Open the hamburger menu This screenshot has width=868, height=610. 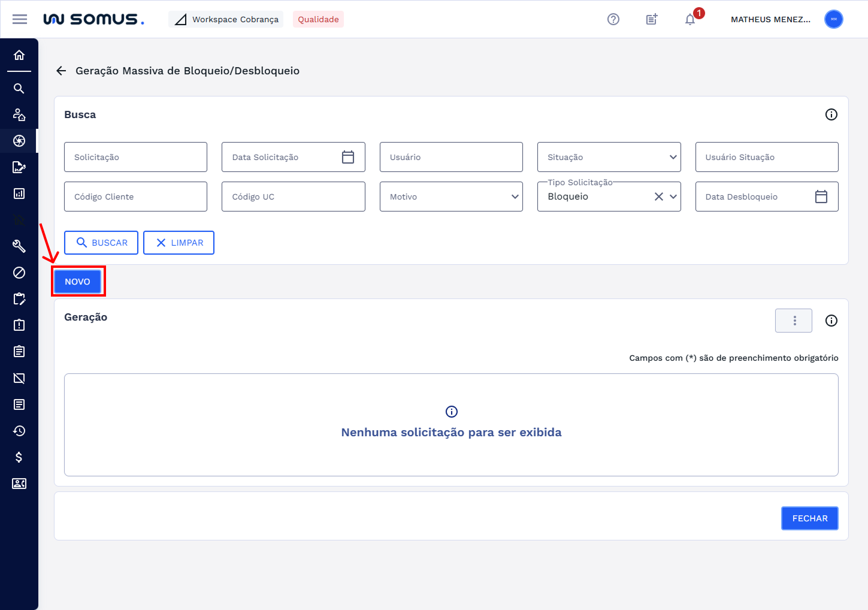point(20,19)
